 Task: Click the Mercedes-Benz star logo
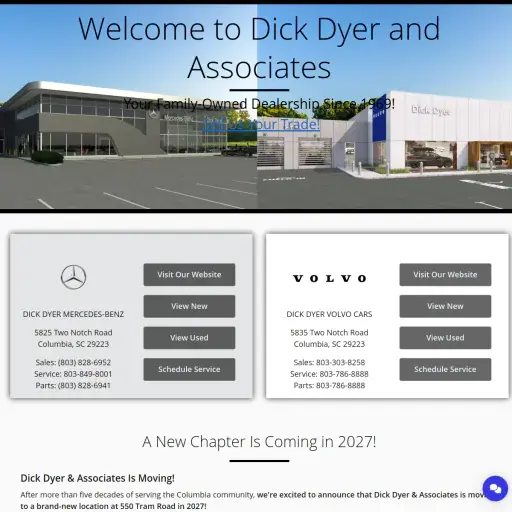point(73,277)
